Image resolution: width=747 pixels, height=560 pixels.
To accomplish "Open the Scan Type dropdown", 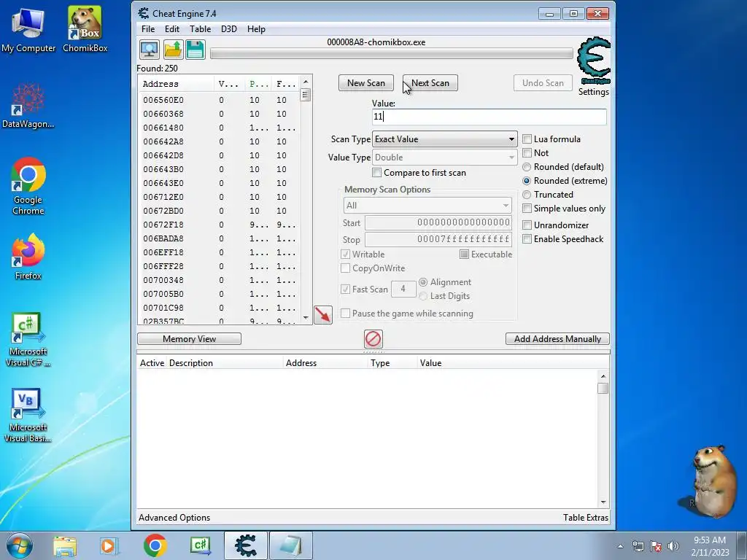I will click(444, 139).
